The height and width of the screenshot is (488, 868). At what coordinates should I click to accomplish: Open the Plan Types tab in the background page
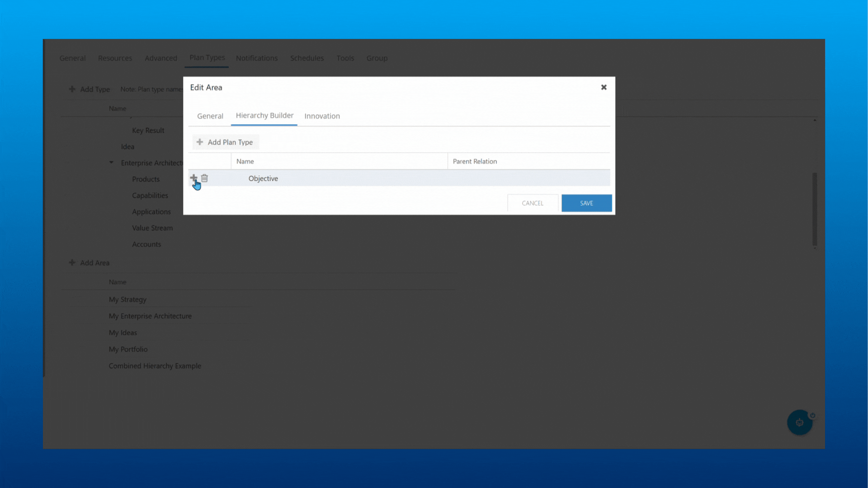coord(207,58)
